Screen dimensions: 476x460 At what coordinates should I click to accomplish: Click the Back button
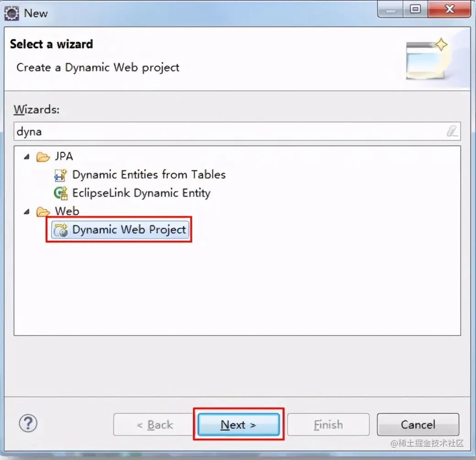(154, 424)
